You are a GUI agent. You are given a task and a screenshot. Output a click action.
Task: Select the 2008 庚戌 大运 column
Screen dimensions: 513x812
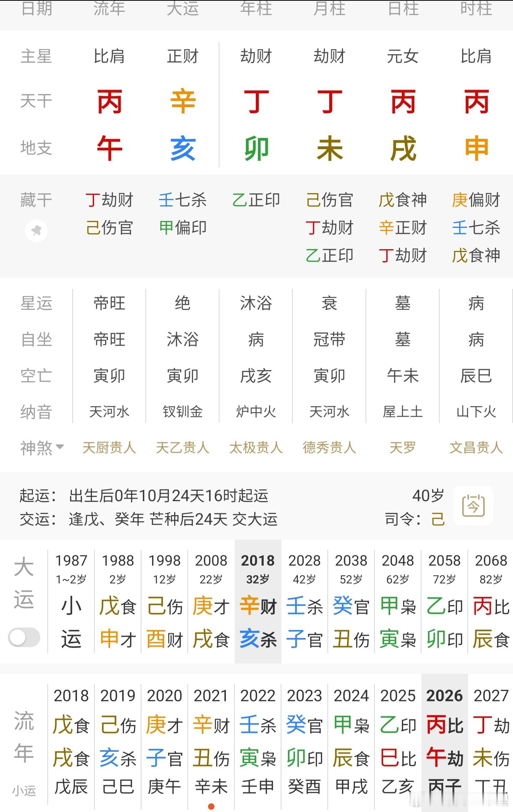point(211,602)
